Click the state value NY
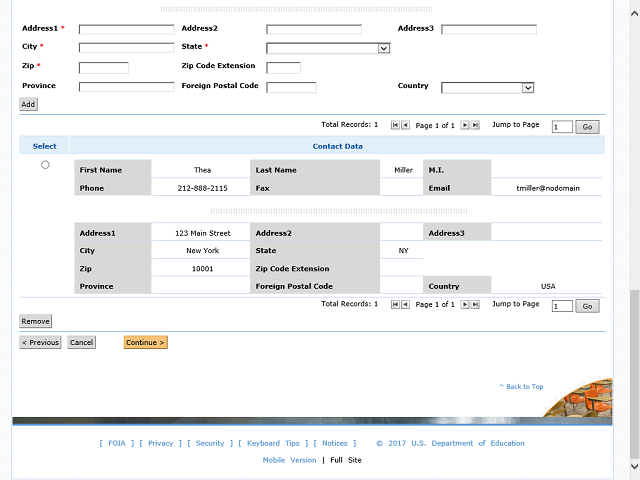Image resolution: width=640 pixels, height=480 pixels. pyautogui.click(x=403, y=251)
